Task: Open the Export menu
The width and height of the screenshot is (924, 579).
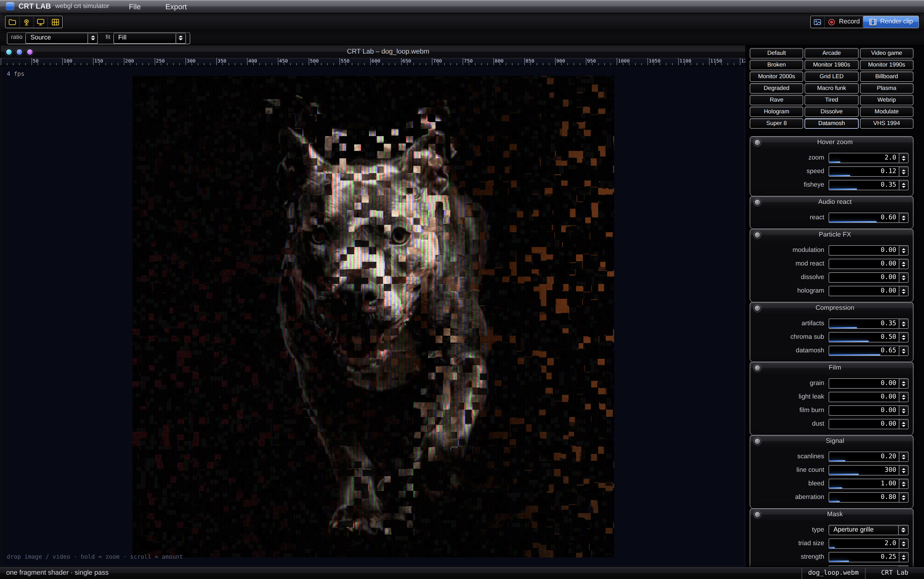Action: [176, 7]
